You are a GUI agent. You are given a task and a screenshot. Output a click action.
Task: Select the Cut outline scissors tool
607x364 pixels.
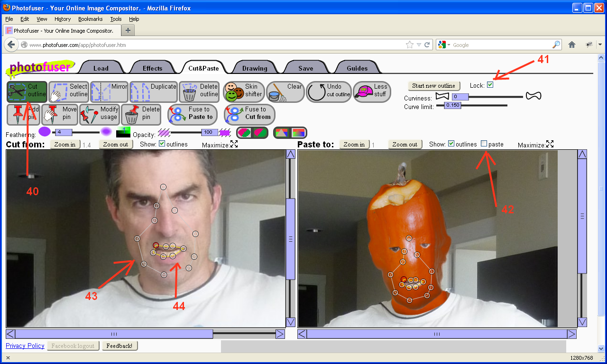tap(27, 92)
